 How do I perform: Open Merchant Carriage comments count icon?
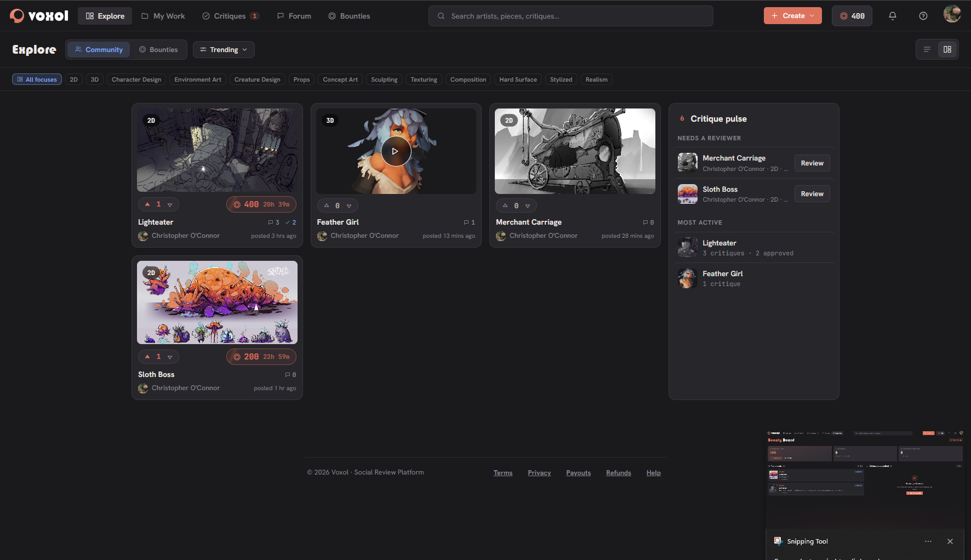(x=648, y=222)
